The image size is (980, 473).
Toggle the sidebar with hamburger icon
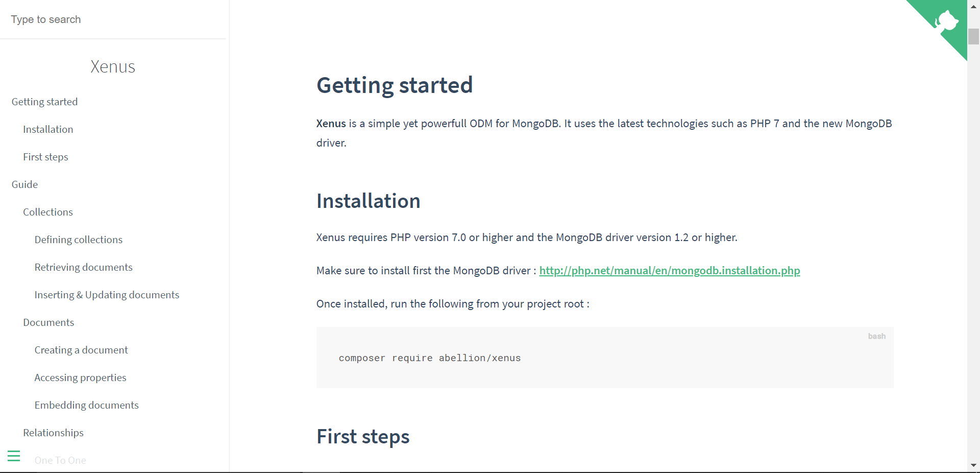tap(14, 456)
